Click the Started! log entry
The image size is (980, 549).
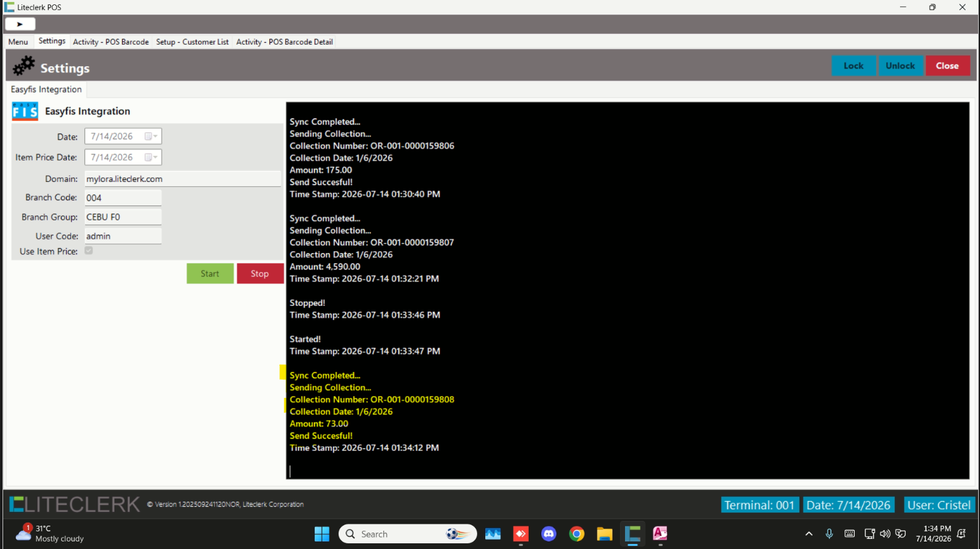[x=305, y=339]
